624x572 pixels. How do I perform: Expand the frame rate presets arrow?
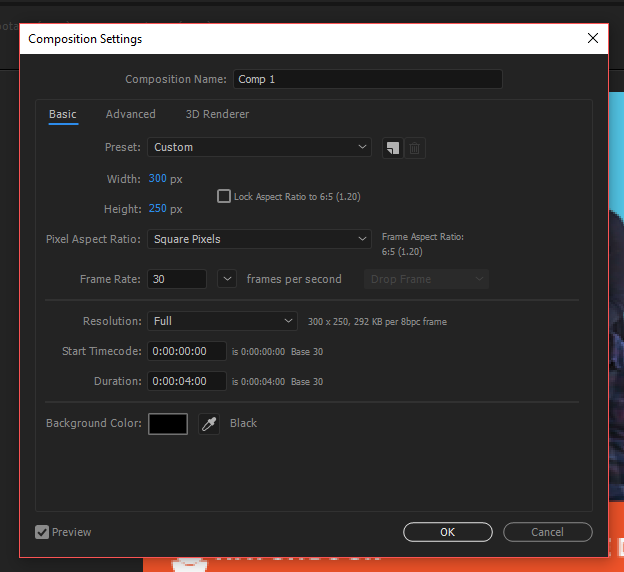coord(227,279)
